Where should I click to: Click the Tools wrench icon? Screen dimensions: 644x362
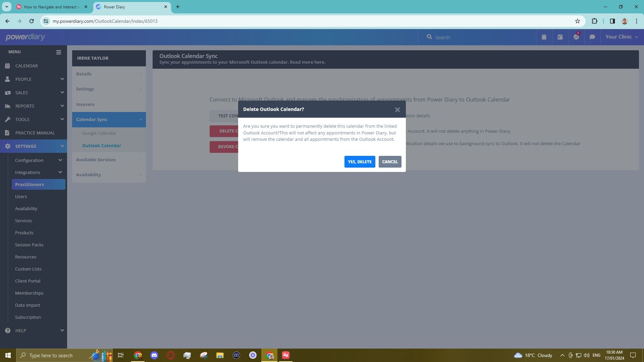tap(7, 119)
